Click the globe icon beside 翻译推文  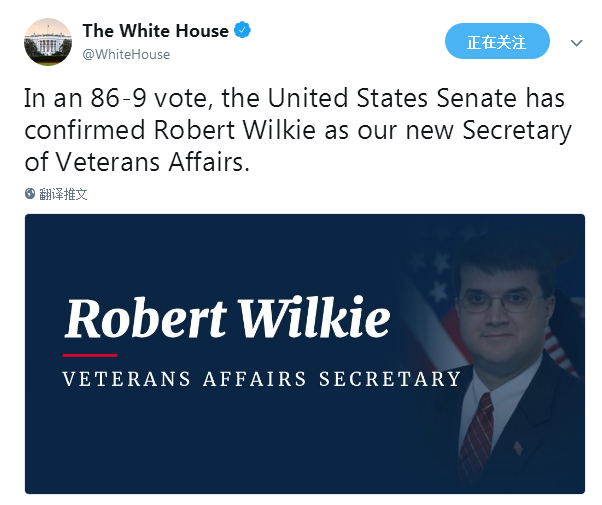point(30,194)
